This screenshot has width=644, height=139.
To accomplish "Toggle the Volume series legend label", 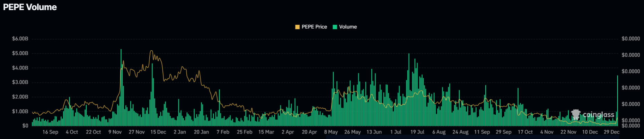I will (x=348, y=27).
